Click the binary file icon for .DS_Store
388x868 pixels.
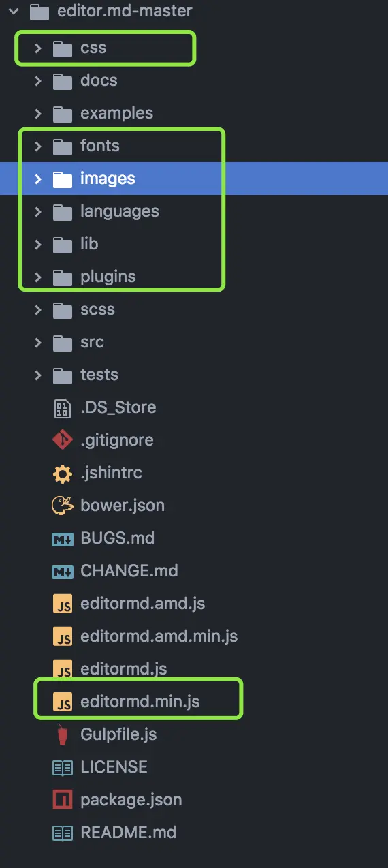click(62, 407)
